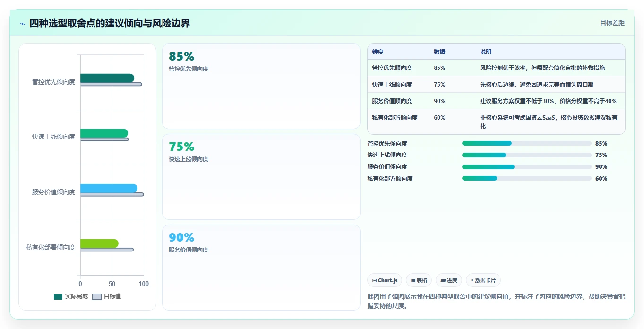Click the chart y-axis label 管控优先倾向度

pyautogui.click(x=53, y=82)
